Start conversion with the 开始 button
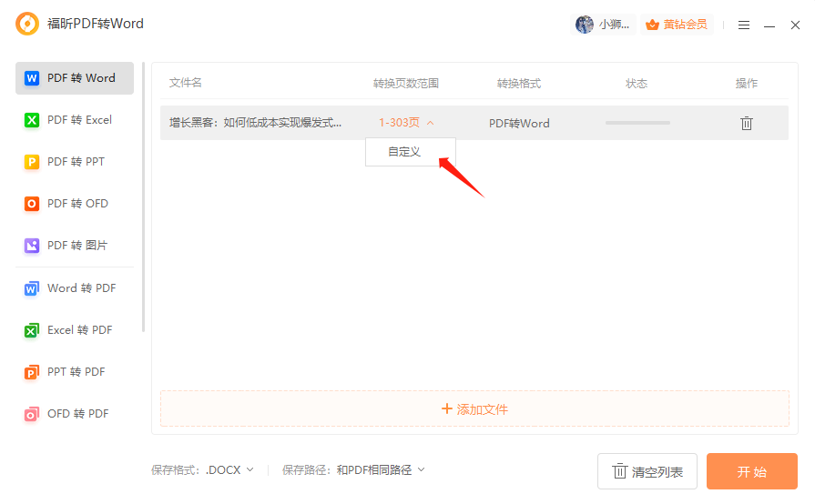The height and width of the screenshot is (504, 815). pyautogui.click(x=751, y=471)
